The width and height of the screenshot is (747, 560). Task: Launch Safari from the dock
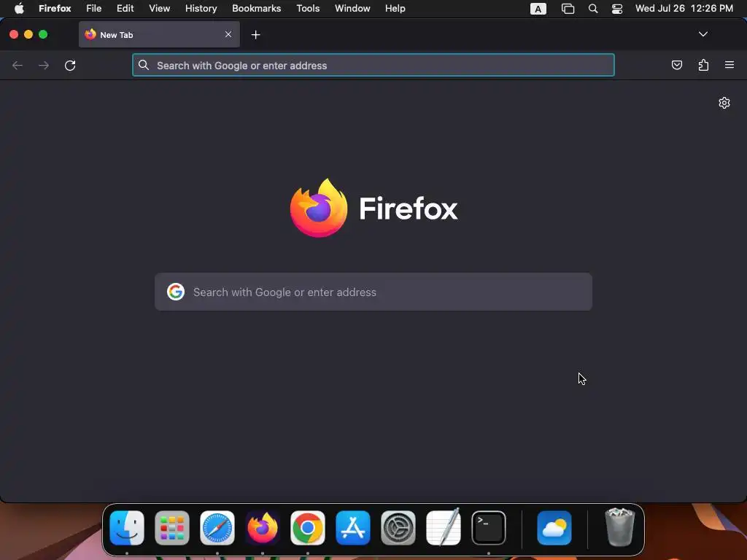click(217, 528)
